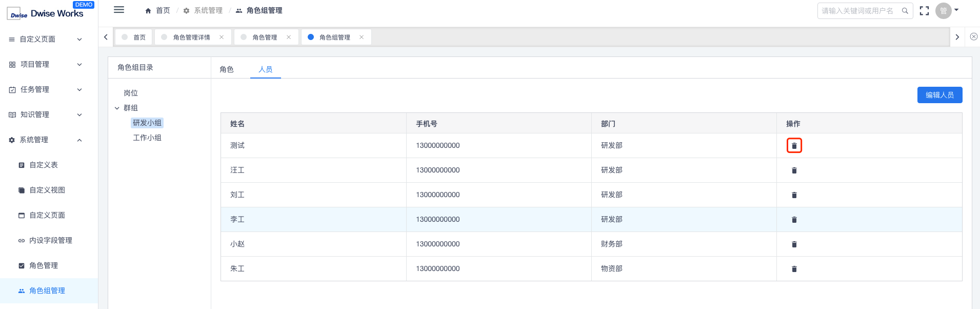Switch to the 角色 tab
The height and width of the screenshot is (309, 980).
click(227, 69)
